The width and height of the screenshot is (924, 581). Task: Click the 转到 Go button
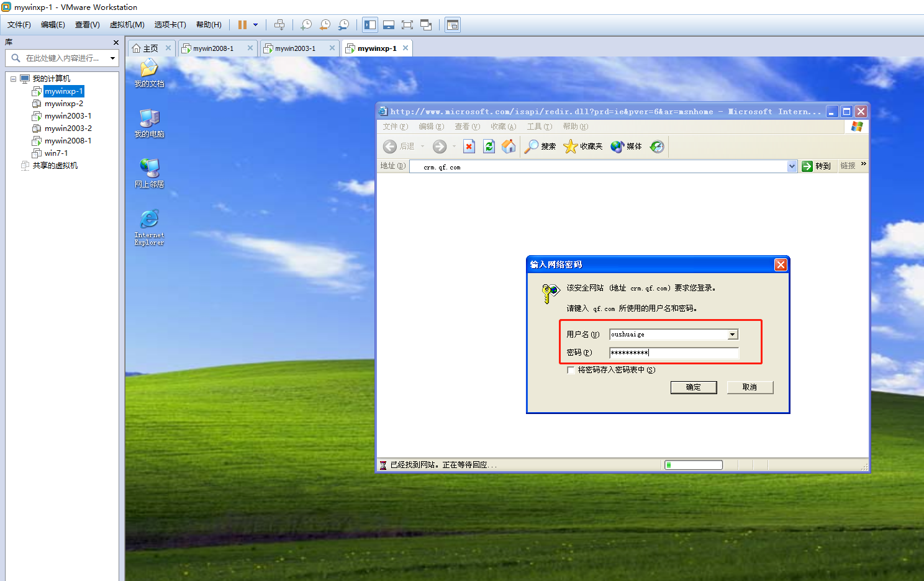[x=816, y=166]
